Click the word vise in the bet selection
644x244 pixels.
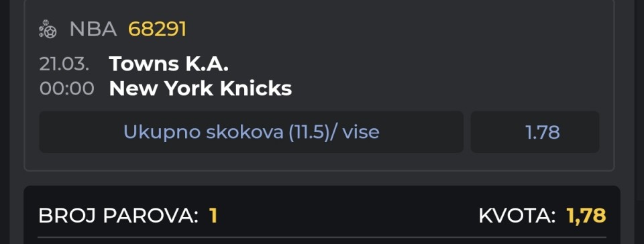pos(361,132)
